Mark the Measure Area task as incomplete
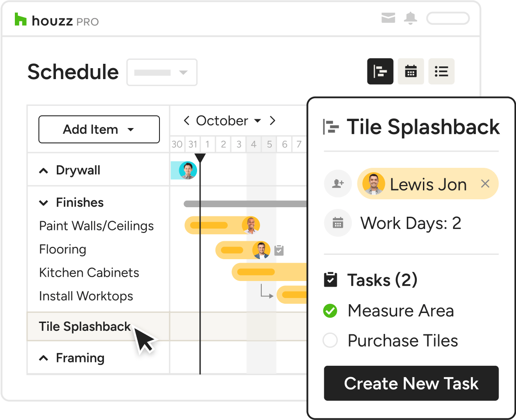Screen dimensions: 516x420 [x=330, y=311]
